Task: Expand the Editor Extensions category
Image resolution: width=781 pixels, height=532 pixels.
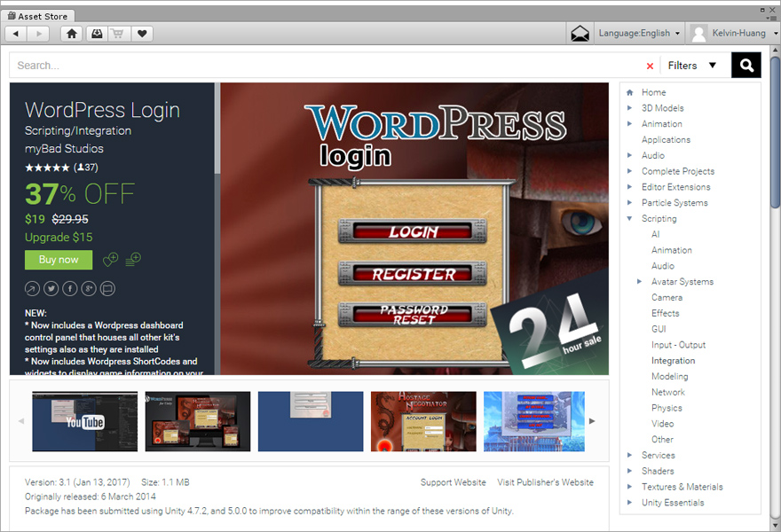Action: click(x=629, y=187)
